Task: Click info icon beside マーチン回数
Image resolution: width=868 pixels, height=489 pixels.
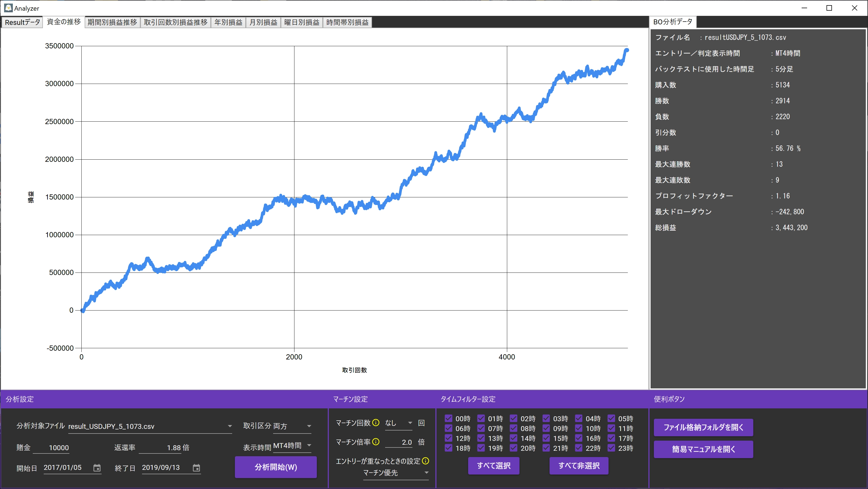Action: coord(376,423)
